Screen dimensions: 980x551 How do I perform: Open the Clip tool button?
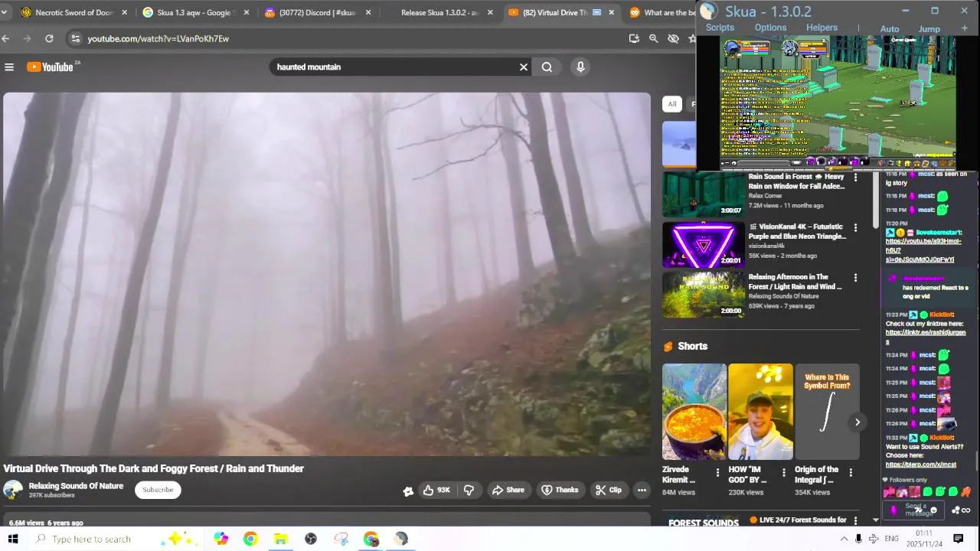tap(609, 490)
